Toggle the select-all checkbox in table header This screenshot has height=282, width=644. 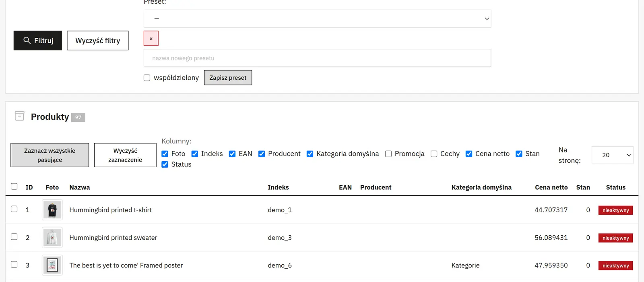14,186
